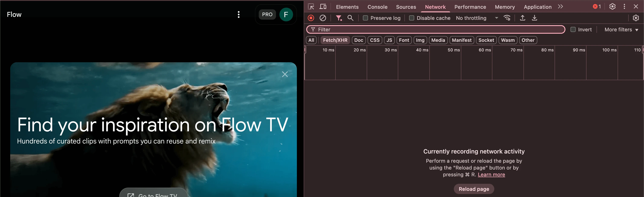
Task: Expand the More filters menu
Action: (x=621, y=30)
